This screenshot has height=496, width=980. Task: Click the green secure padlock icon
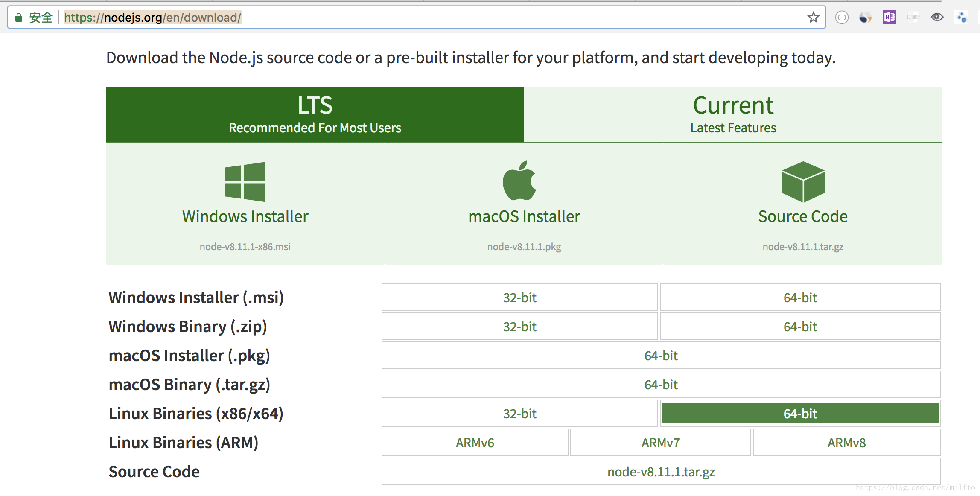point(18,18)
